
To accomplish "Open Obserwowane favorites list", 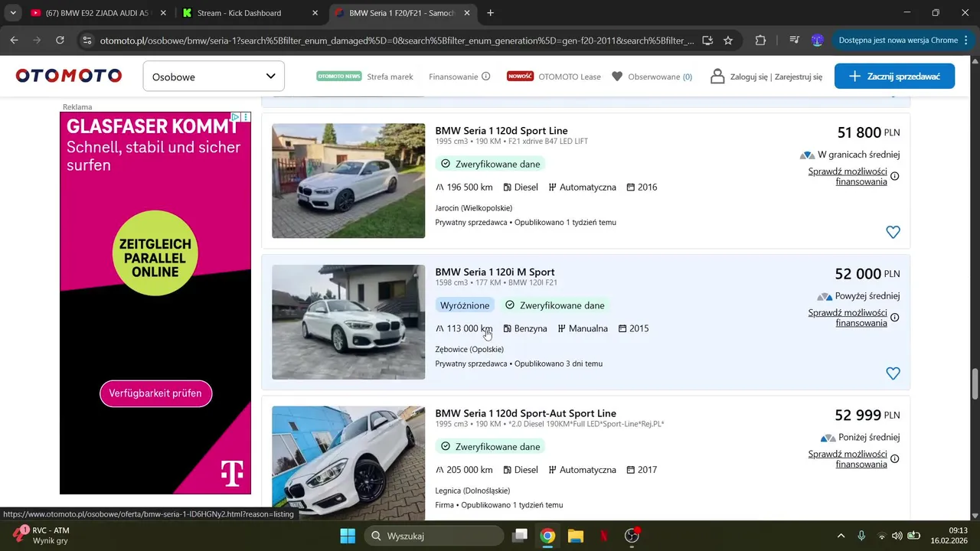I will [652, 77].
